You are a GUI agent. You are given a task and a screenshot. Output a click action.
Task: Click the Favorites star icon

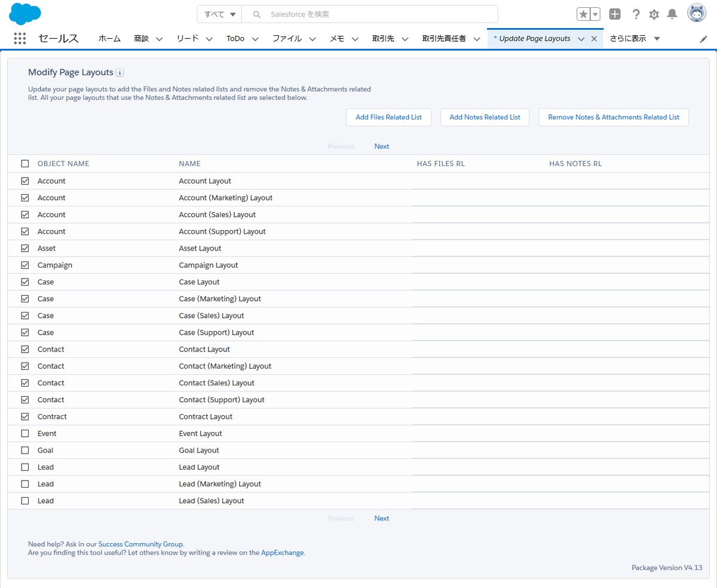pyautogui.click(x=584, y=14)
